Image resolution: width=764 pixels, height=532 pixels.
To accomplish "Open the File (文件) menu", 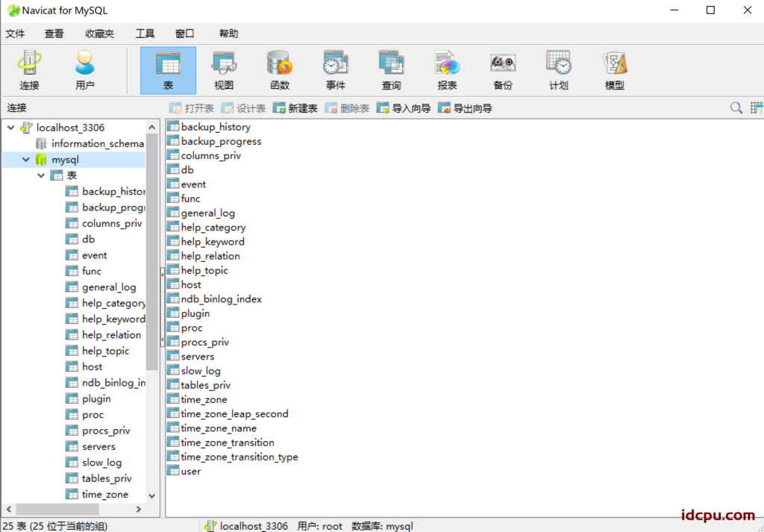I will [15, 34].
